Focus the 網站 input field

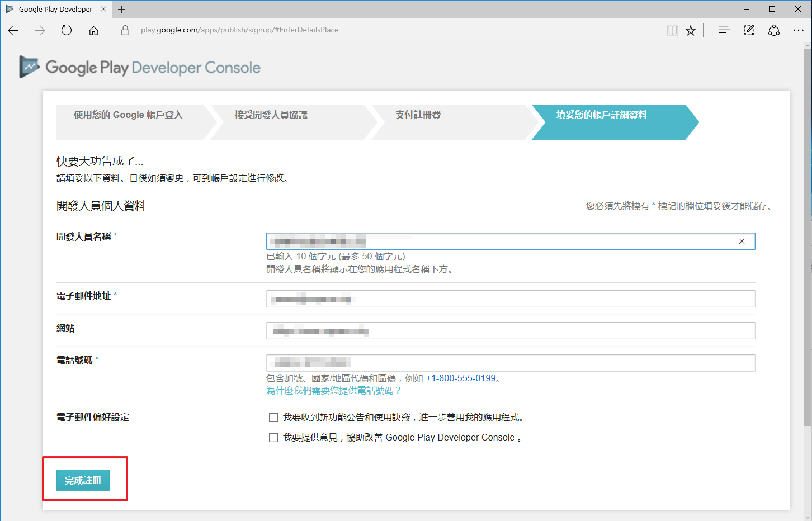coord(511,331)
